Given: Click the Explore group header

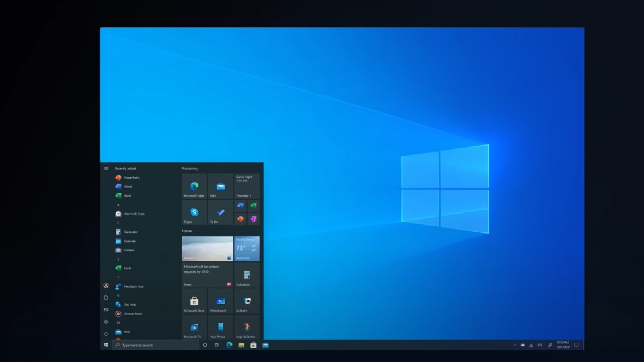Looking at the screenshot, I should pyautogui.click(x=187, y=231).
